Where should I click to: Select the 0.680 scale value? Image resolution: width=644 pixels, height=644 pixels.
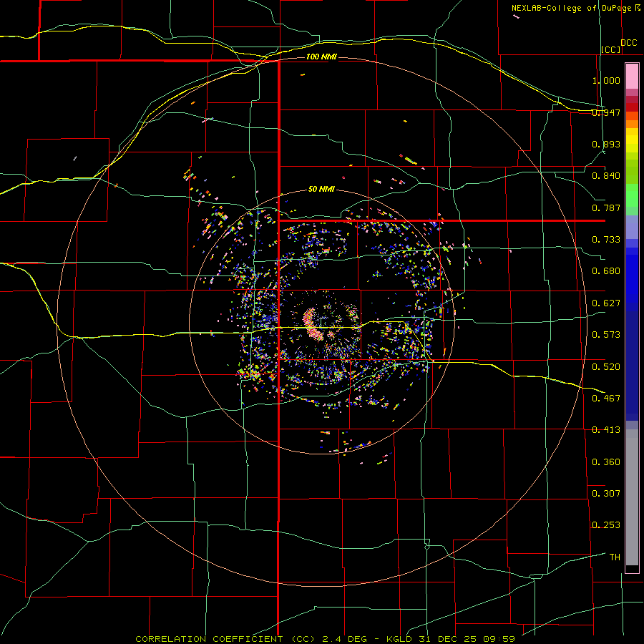point(606,271)
